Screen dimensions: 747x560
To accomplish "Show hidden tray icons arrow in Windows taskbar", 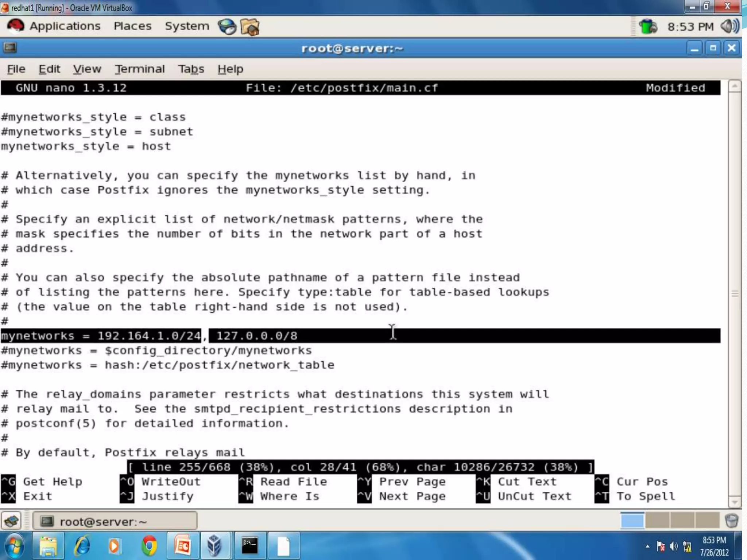I will [x=647, y=546].
